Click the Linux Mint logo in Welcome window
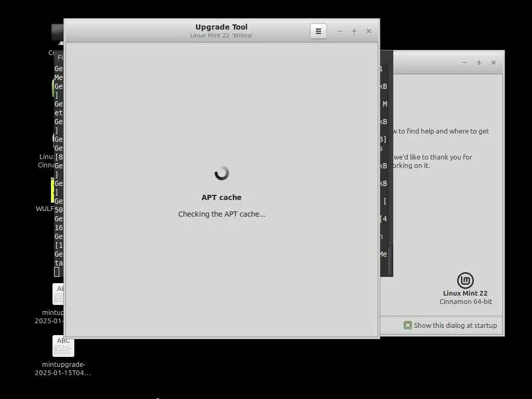532x399 pixels. pos(465,280)
